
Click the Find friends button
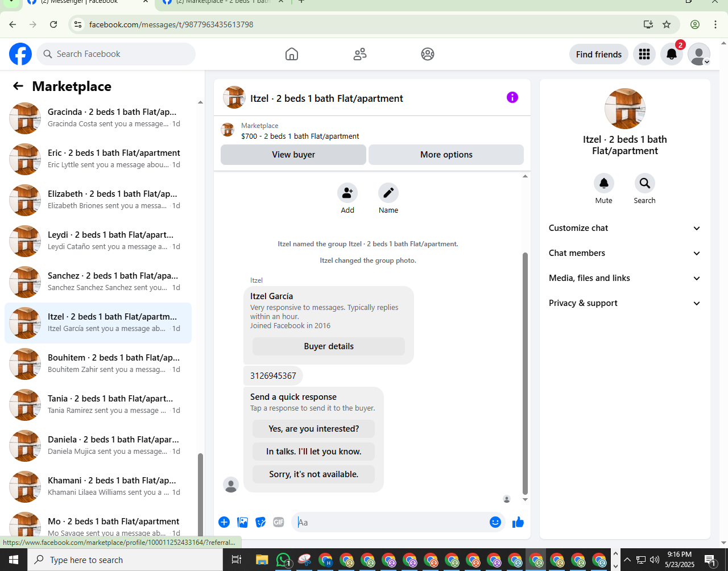pyautogui.click(x=599, y=54)
